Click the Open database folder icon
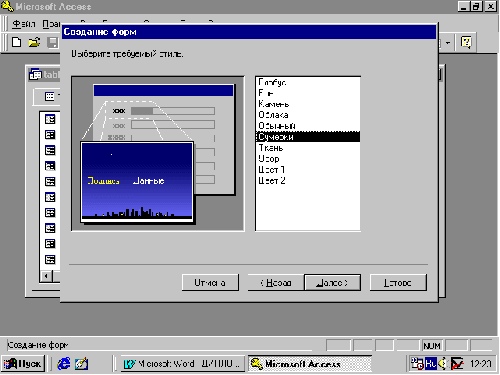This screenshot has width=500, height=375. (x=34, y=42)
